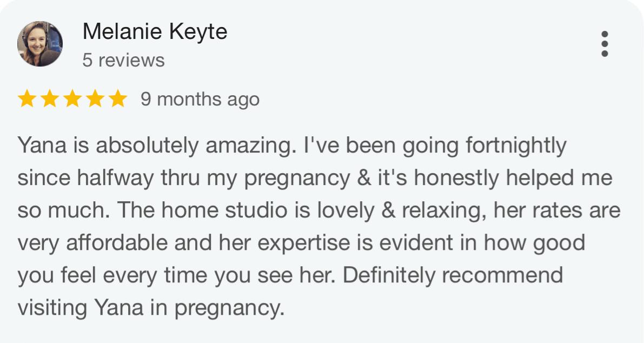Click the third gold rating star

[x=72, y=100]
